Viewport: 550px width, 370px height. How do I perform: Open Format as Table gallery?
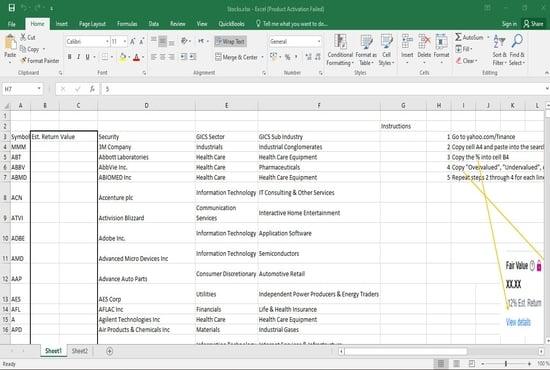366,50
